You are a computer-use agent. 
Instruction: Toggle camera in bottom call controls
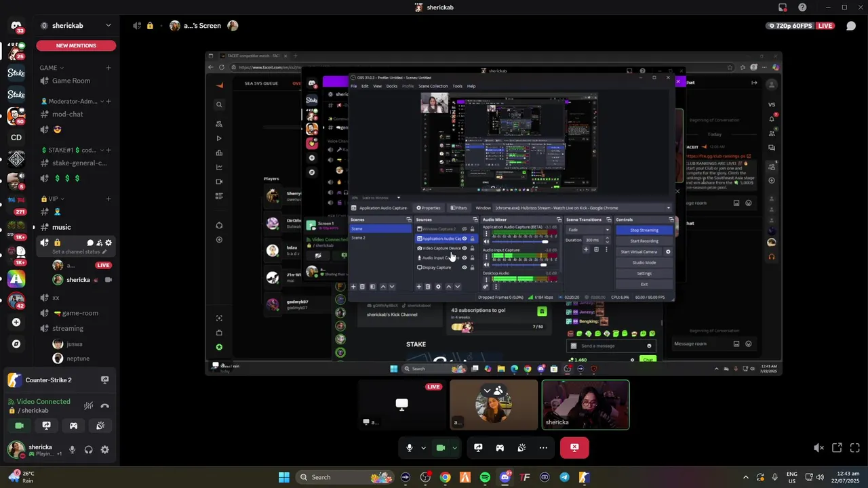tap(440, 447)
